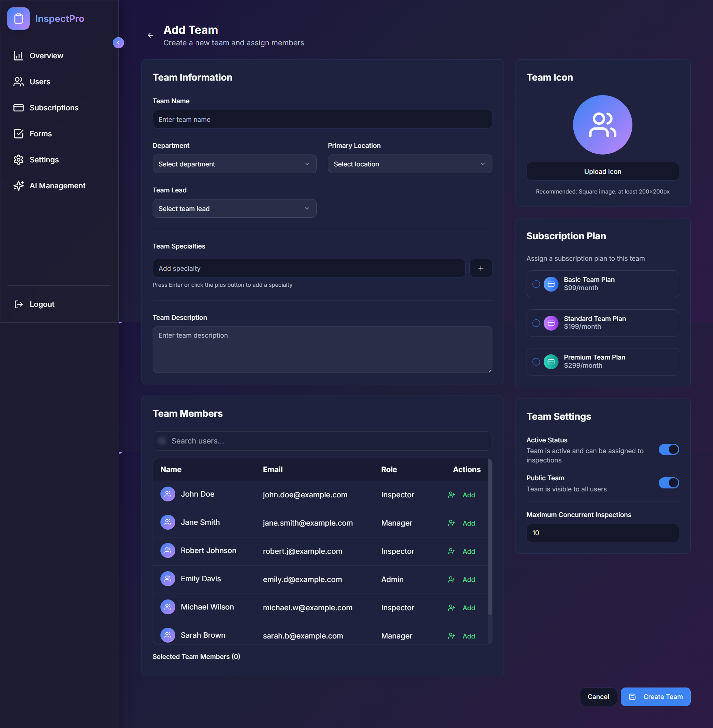Screen dimensions: 713x728
Task: Click the Overview bar chart icon
Action: (x=18, y=56)
